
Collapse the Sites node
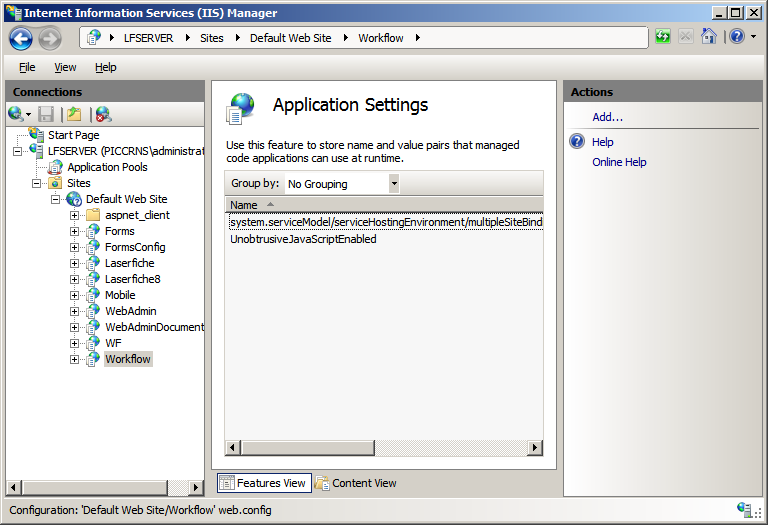[36, 184]
